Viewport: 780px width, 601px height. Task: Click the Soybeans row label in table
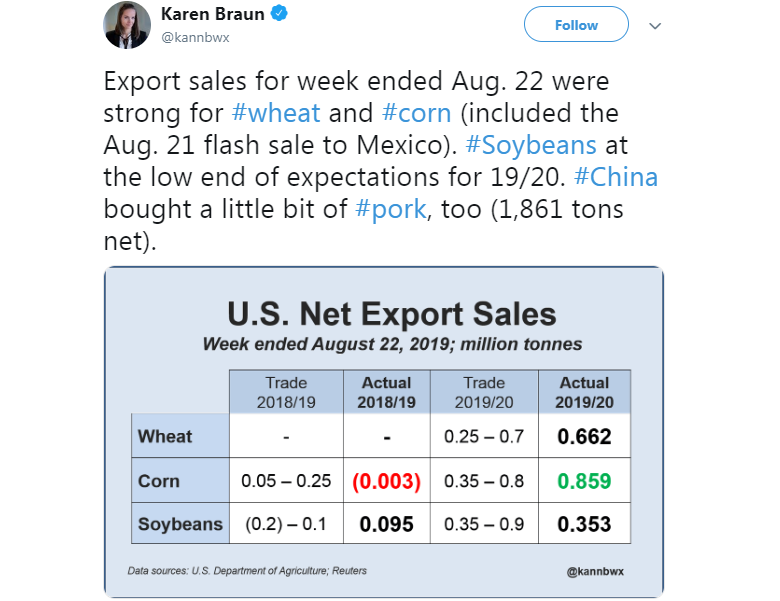click(180, 524)
